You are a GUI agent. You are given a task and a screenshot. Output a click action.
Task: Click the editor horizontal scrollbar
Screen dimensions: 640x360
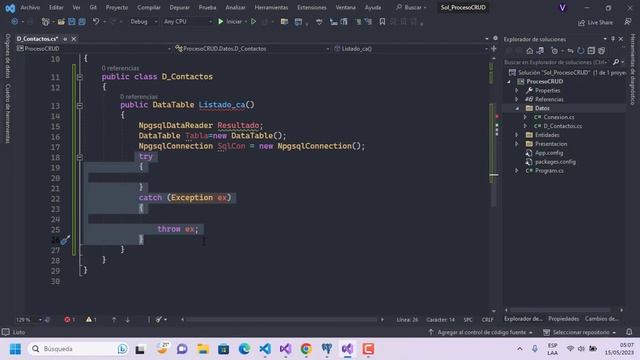pos(281,320)
